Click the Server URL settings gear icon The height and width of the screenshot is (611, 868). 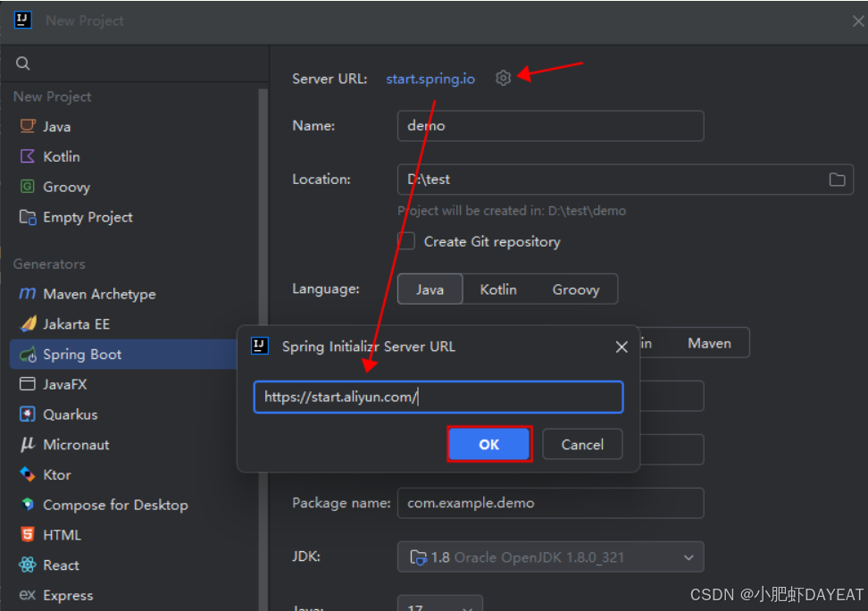(x=503, y=78)
